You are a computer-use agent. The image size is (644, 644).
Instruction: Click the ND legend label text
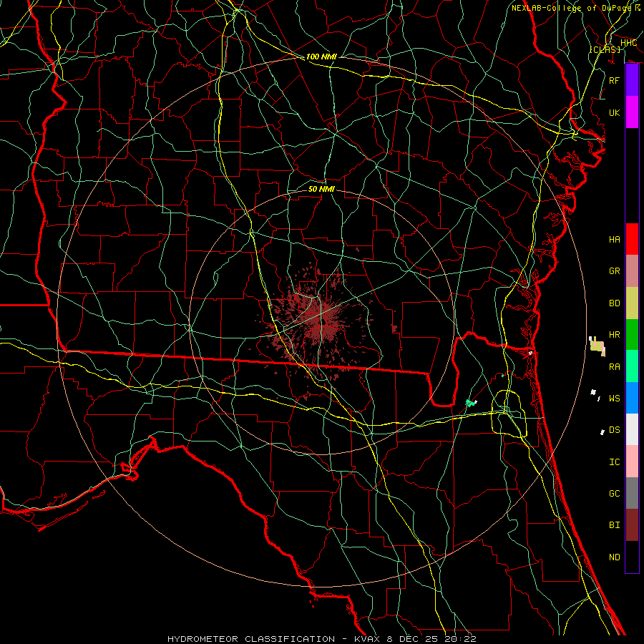point(615,557)
